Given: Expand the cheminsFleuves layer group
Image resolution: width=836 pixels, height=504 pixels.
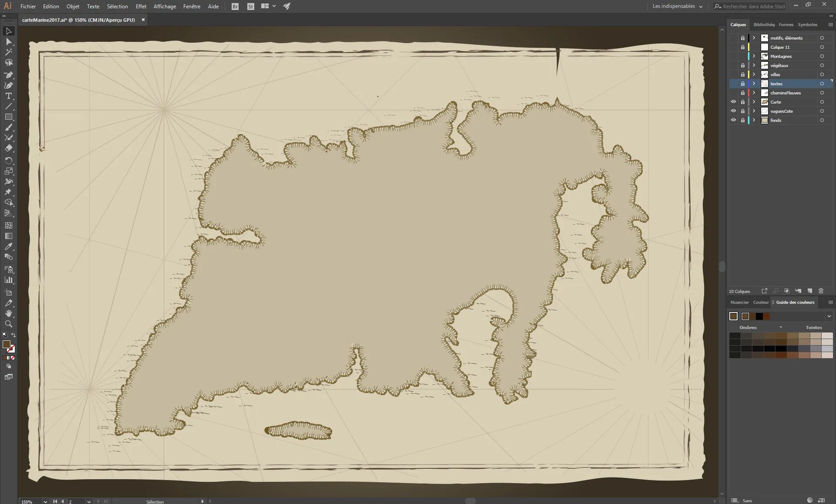Looking at the screenshot, I should coord(754,93).
